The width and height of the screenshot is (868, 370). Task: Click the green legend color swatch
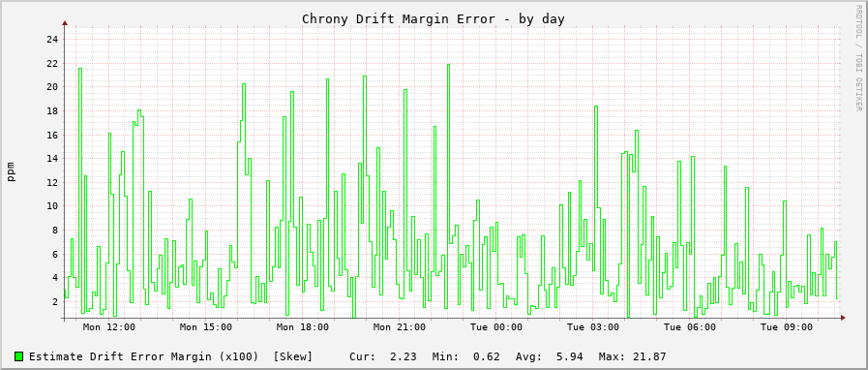pos(19,356)
